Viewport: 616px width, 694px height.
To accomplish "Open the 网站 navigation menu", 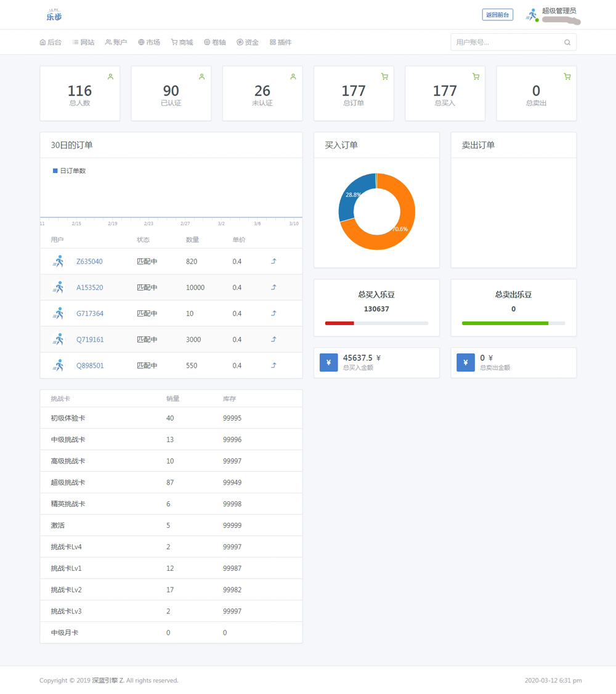I will tap(83, 42).
